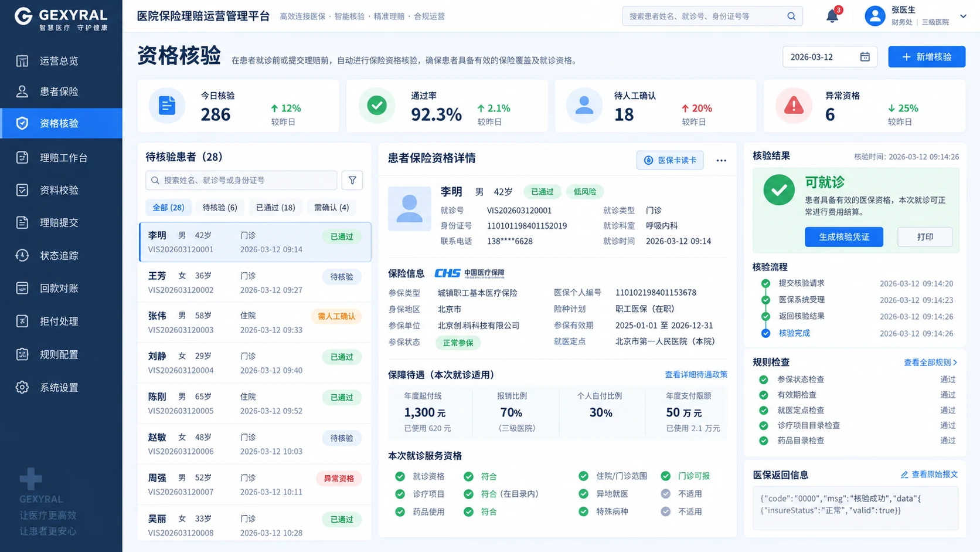Click the 今日核验 286 card

click(238, 106)
